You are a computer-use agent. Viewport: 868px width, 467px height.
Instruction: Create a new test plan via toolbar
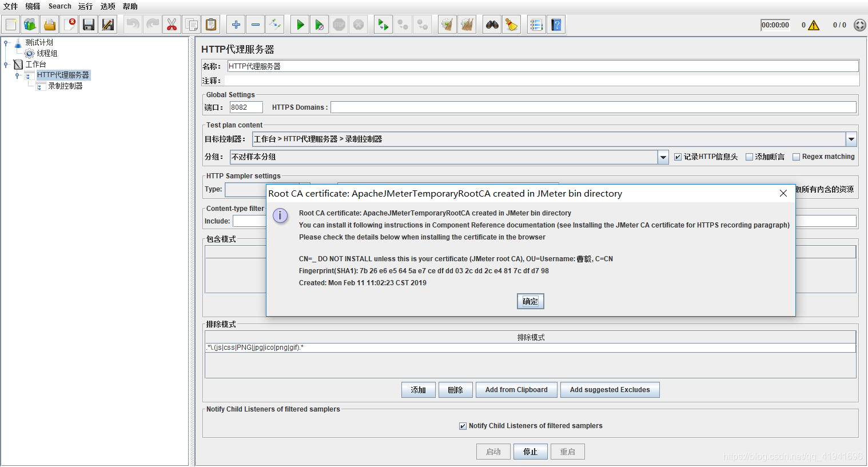point(11,25)
